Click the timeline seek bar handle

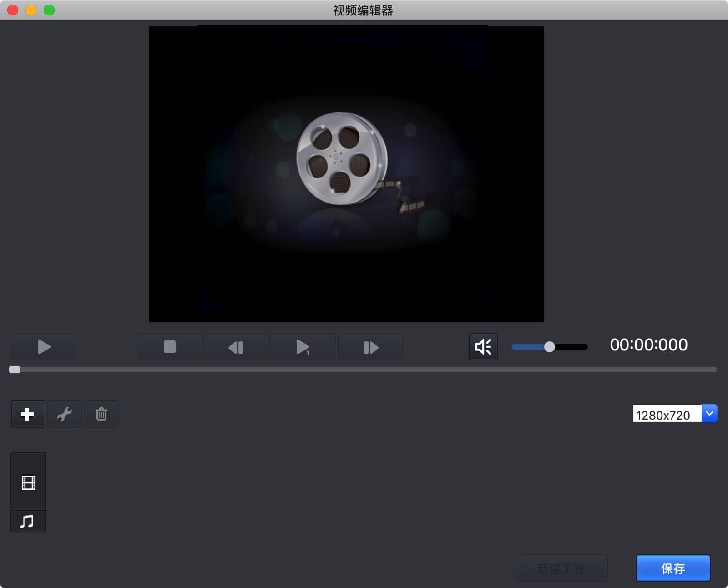(15, 370)
